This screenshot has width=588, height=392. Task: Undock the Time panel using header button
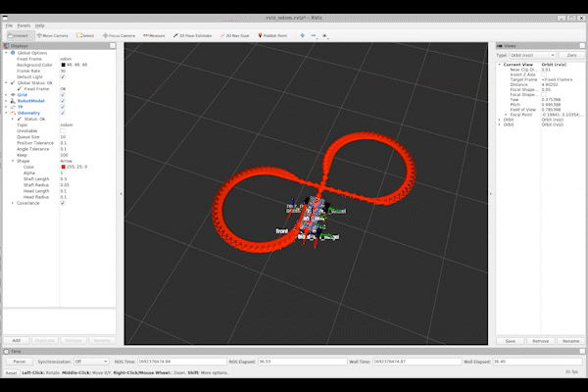coord(582,352)
